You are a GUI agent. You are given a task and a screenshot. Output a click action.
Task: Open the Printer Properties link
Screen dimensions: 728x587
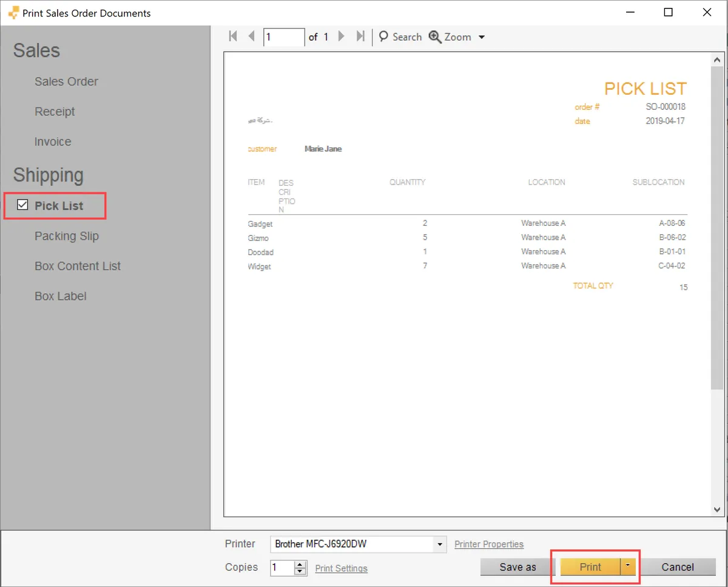point(489,545)
